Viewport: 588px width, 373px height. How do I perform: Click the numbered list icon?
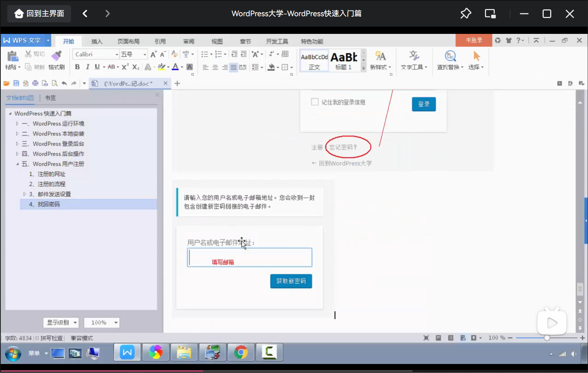point(218,54)
